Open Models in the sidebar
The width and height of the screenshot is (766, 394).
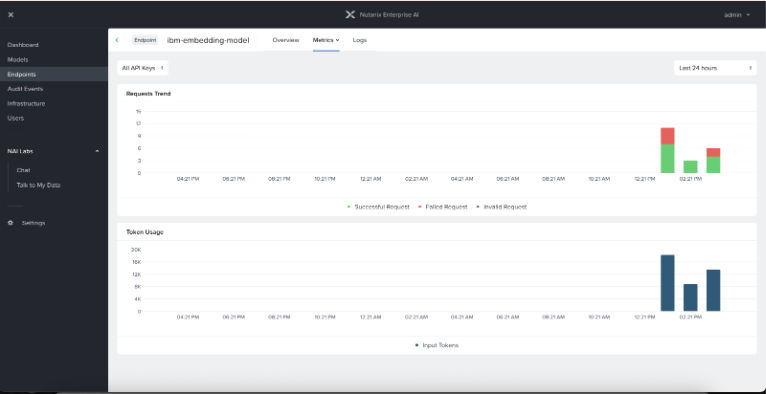point(18,60)
